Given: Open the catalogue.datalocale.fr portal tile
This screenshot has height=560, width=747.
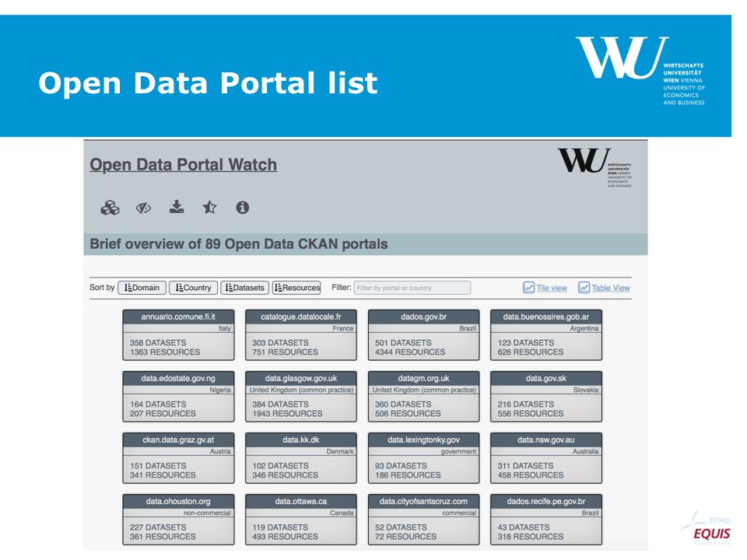Looking at the screenshot, I should [x=300, y=334].
